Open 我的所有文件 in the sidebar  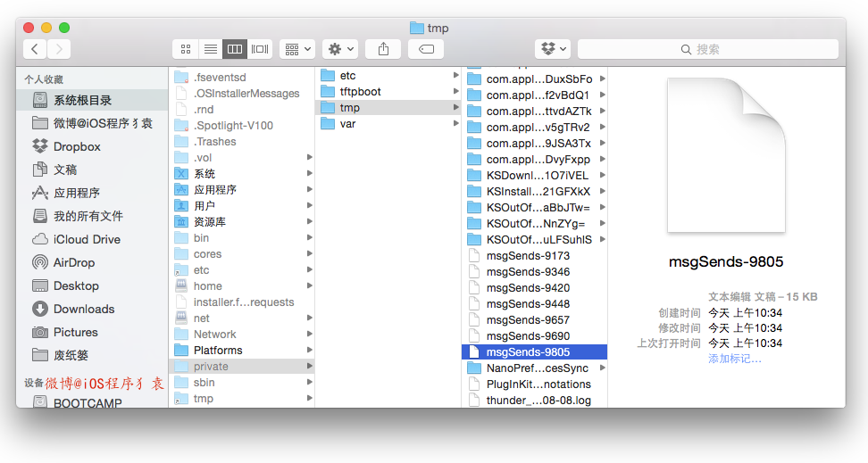coord(93,216)
